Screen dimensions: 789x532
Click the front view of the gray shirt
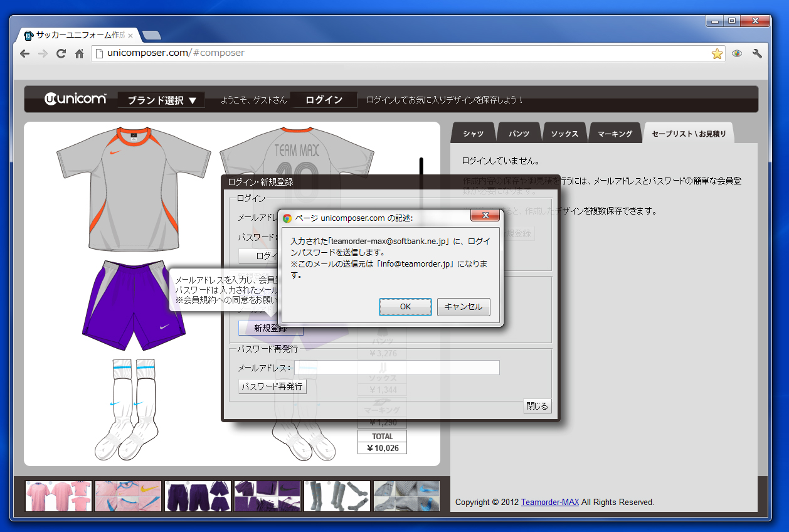(134, 188)
